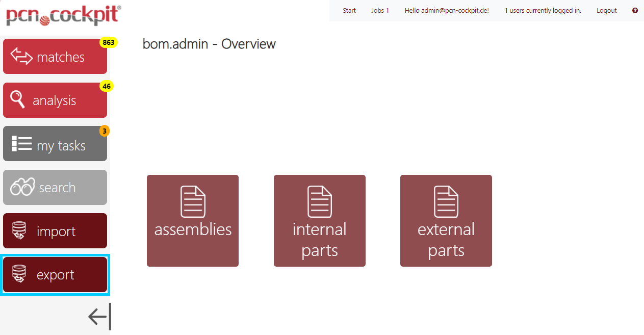Open the external parts tile

pyautogui.click(x=446, y=221)
